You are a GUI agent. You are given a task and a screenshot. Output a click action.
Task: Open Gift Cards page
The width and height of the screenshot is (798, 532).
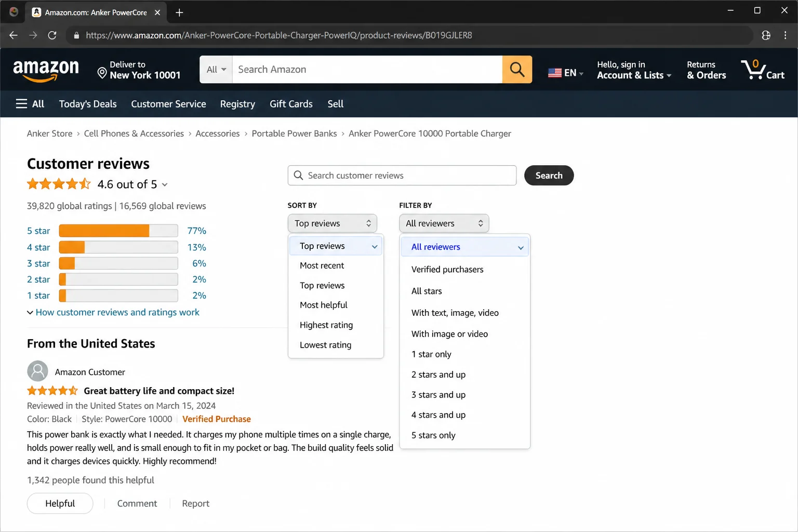(291, 104)
